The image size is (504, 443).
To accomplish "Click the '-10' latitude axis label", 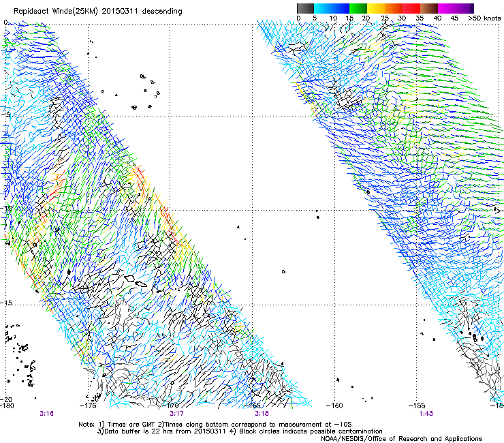I will click(x=5, y=208).
